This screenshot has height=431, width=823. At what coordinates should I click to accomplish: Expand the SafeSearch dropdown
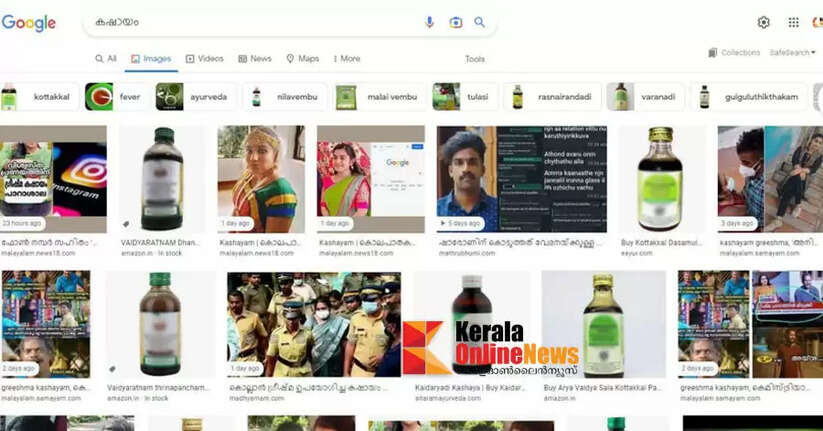[x=792, y=52]
